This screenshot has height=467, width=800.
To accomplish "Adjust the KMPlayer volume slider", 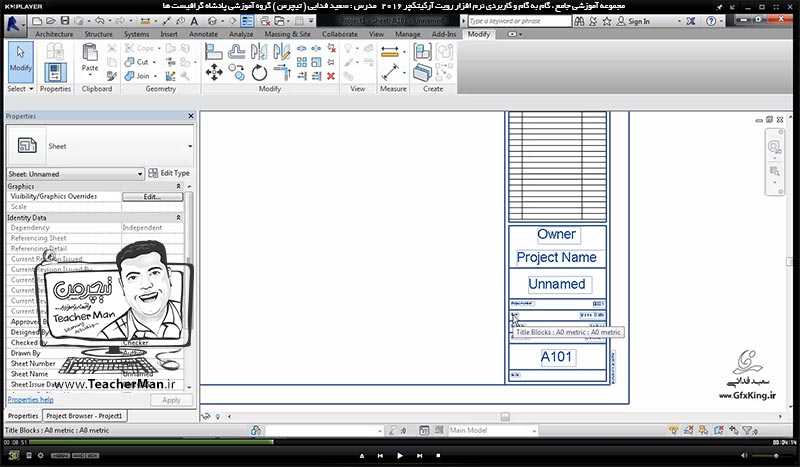I will [771, 455].
